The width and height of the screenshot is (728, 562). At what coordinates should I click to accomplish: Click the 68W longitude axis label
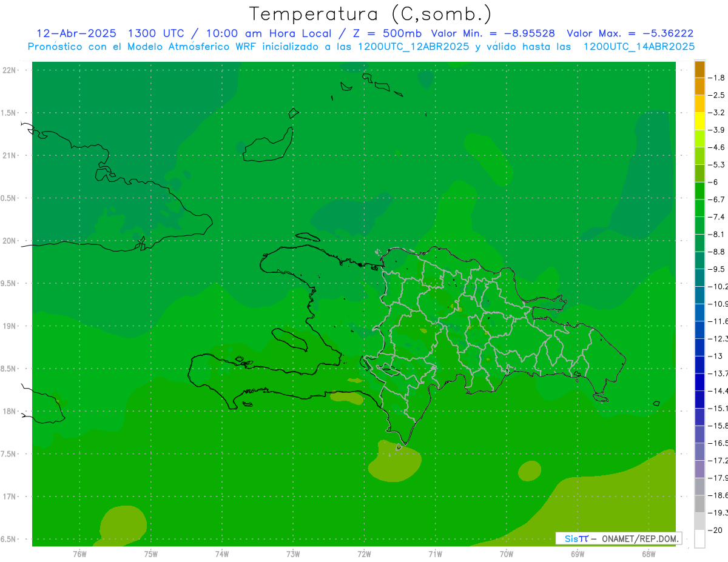(649, 554)
